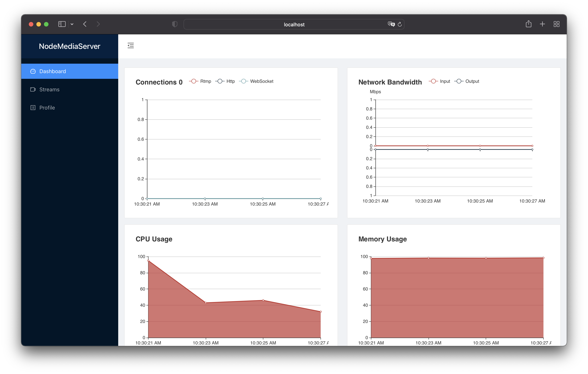Click the page reload icon in the address bar
The width and height of the screenshot is (588, 374).
(400, 24)
